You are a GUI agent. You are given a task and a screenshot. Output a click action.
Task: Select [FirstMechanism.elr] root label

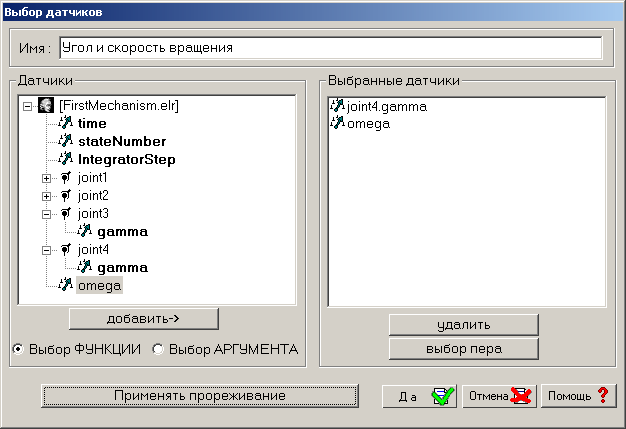119,105
